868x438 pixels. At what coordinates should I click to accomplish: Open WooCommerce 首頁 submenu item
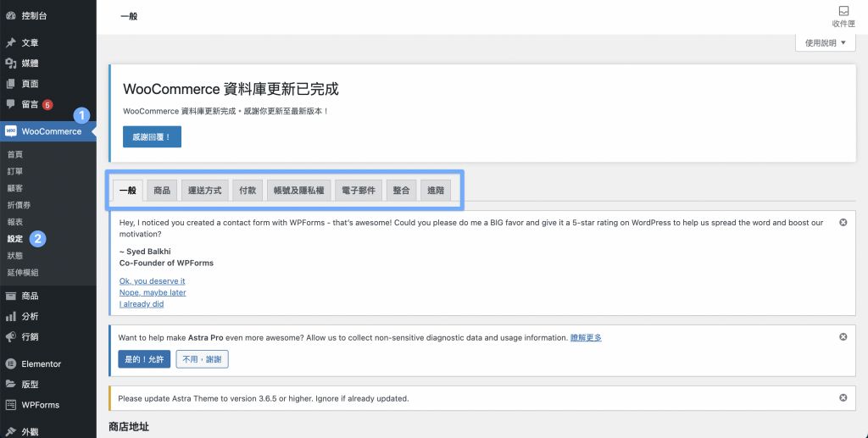click(15, 154)
